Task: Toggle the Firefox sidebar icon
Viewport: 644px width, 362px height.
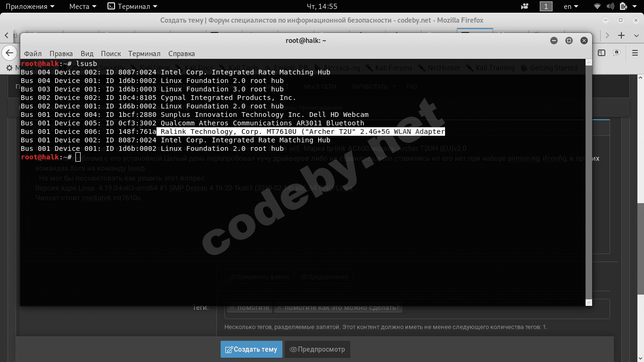Action: click(602, 52)
